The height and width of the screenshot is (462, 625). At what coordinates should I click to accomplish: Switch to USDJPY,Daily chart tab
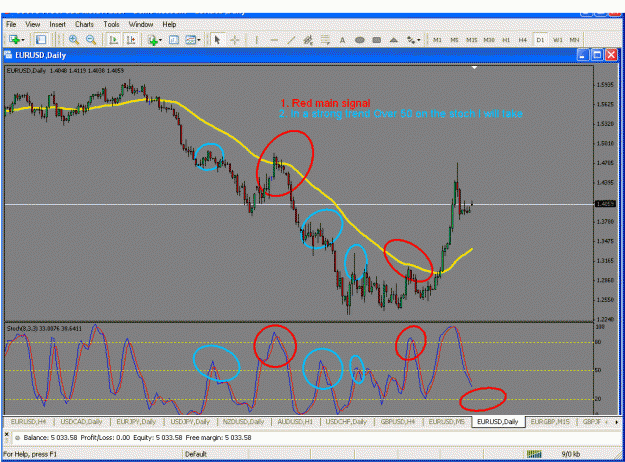[x=190, y=421]
